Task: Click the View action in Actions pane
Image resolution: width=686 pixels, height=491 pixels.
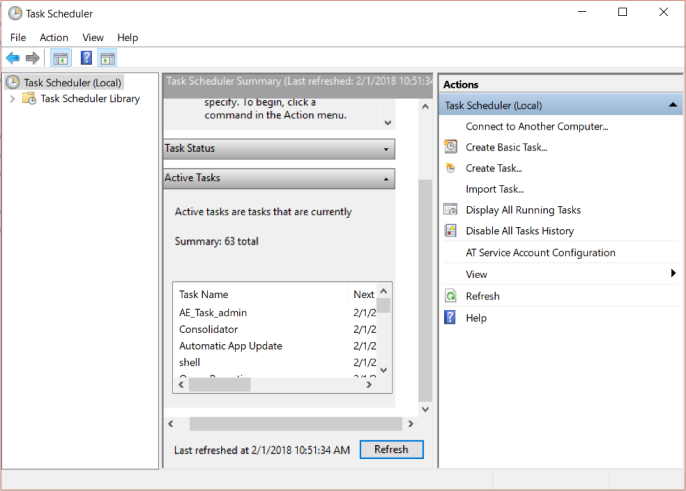Action: pyautogui.click(x=476, y=274)
